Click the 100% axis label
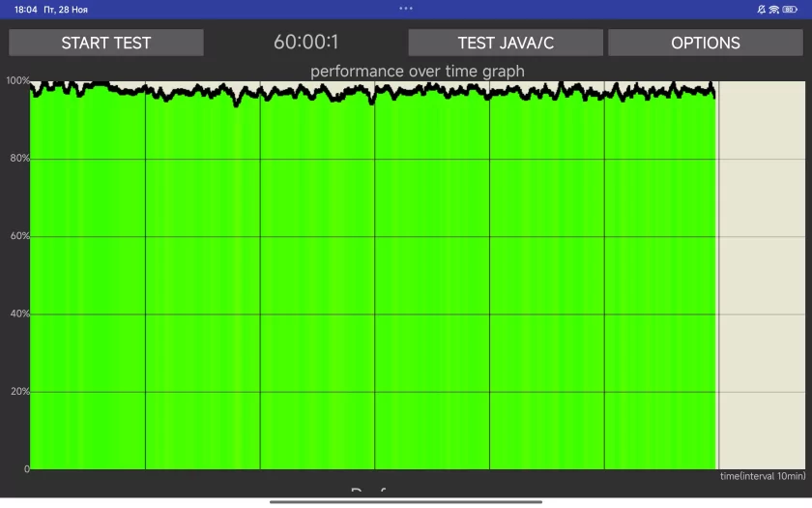 16,80
